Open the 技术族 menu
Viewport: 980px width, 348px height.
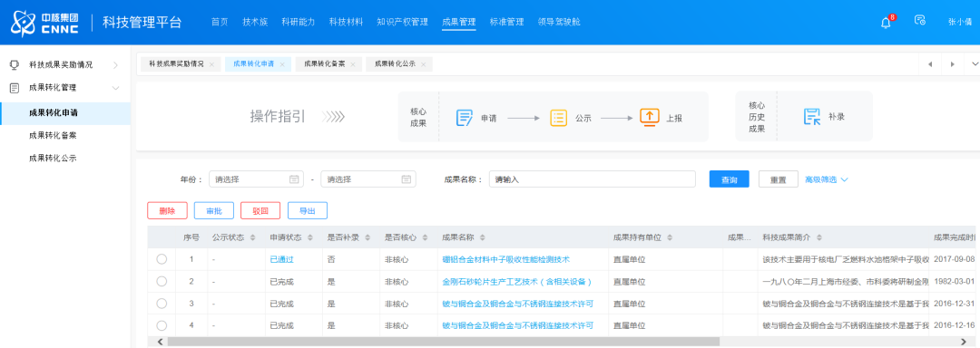click(255, 22)
